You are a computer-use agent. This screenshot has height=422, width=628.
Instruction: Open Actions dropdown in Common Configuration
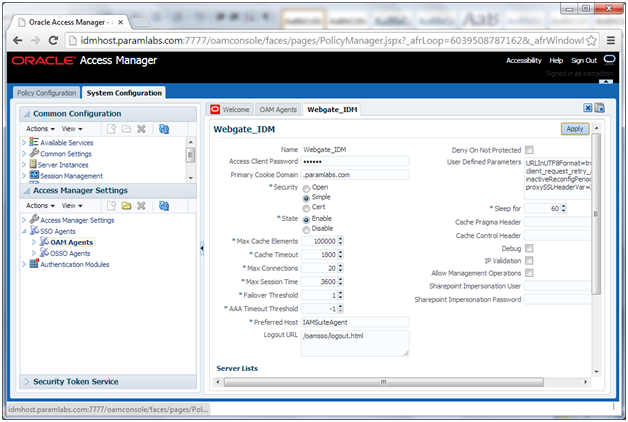click(x=40, y=129)
